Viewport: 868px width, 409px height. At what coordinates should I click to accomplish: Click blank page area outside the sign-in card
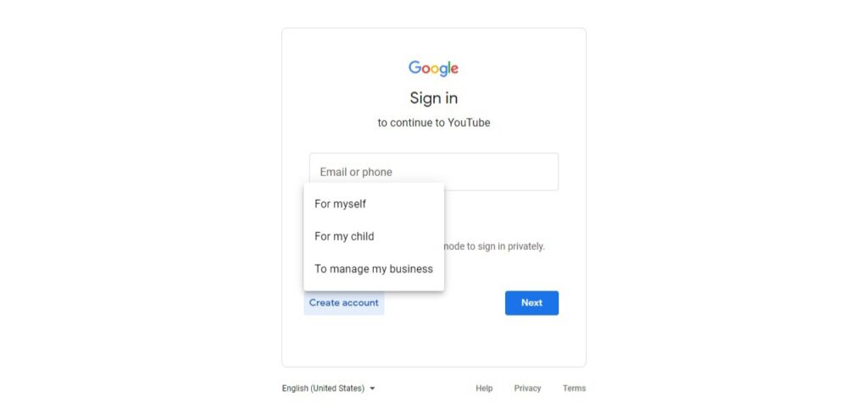point(138,205)
